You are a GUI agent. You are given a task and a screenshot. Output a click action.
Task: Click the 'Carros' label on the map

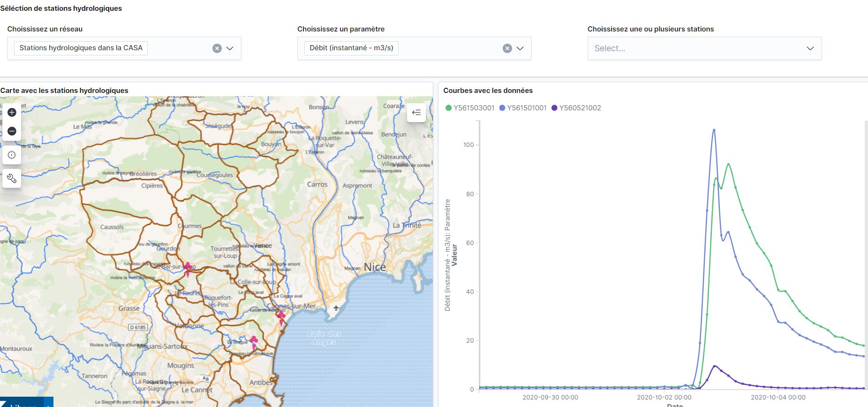tap(317, 184)
